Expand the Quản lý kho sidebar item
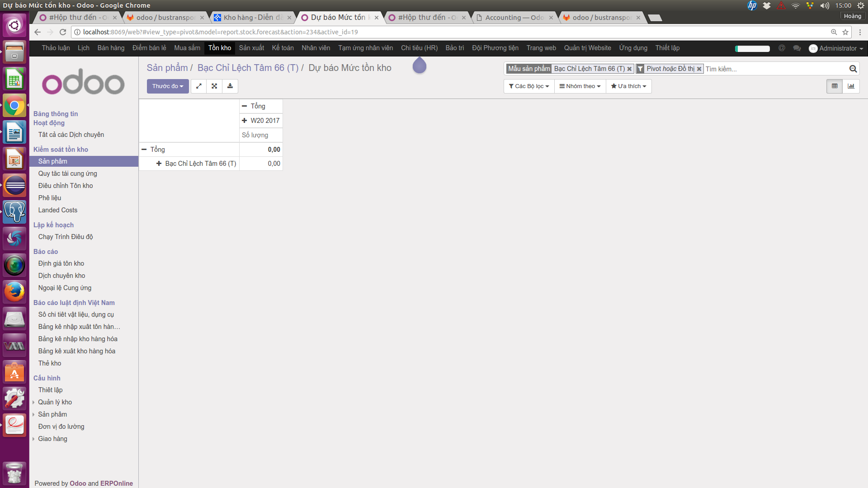This screenshot has width=868, height=488. [x=55, y=402]
